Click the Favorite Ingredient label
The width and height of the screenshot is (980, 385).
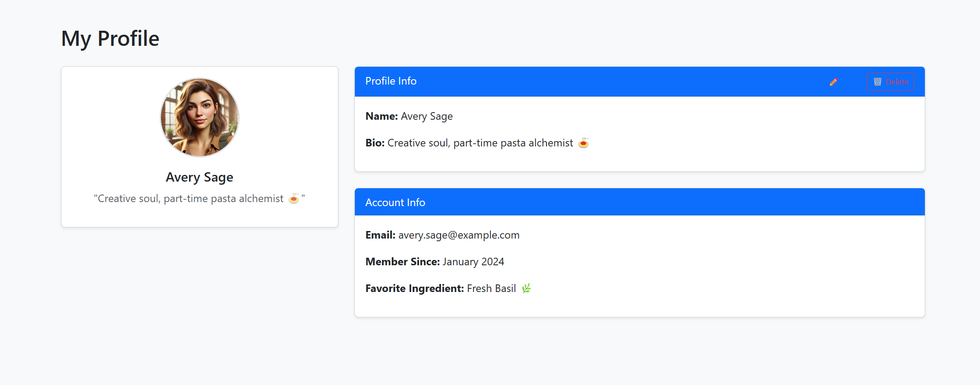(414, 288)
